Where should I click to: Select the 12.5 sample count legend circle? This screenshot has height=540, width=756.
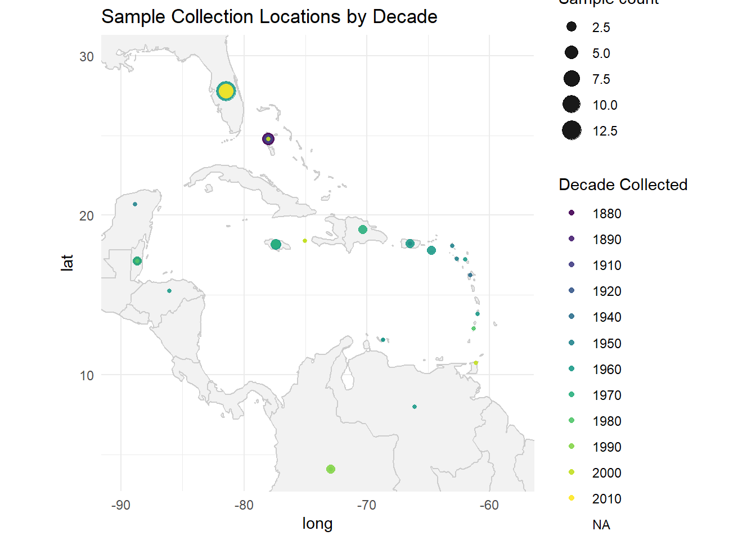pos(571,130)
